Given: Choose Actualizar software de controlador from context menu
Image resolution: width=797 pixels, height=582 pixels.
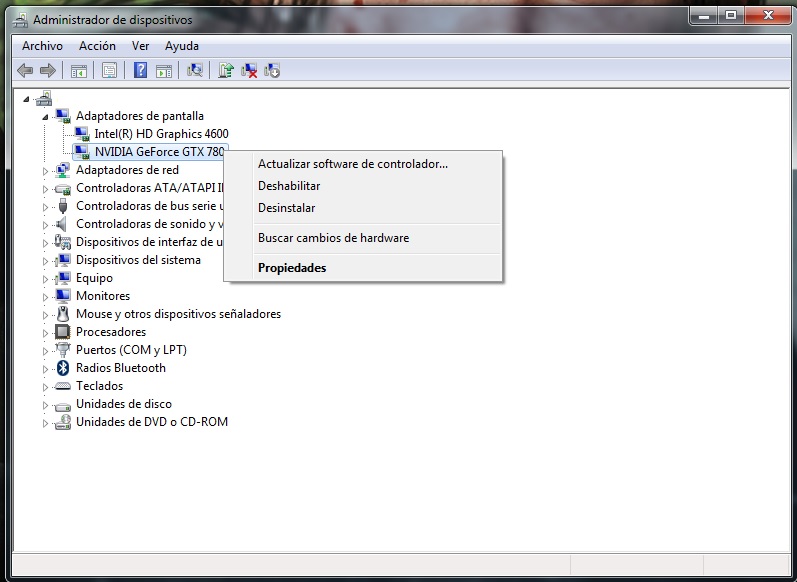Looking at the screenshot, I should 352,164.
